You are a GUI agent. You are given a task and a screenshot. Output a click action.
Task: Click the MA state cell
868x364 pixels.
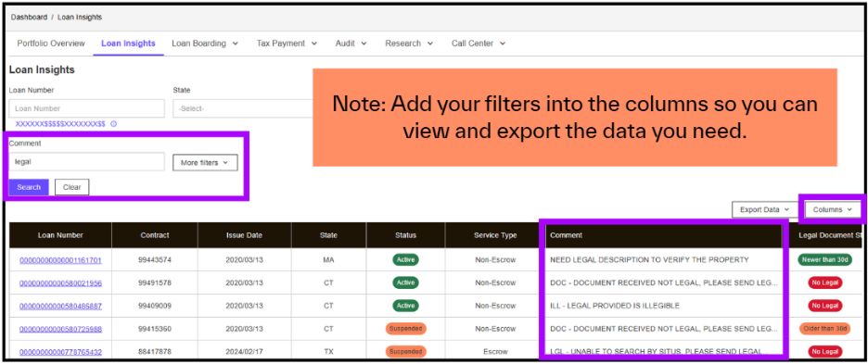pos(328,260)
